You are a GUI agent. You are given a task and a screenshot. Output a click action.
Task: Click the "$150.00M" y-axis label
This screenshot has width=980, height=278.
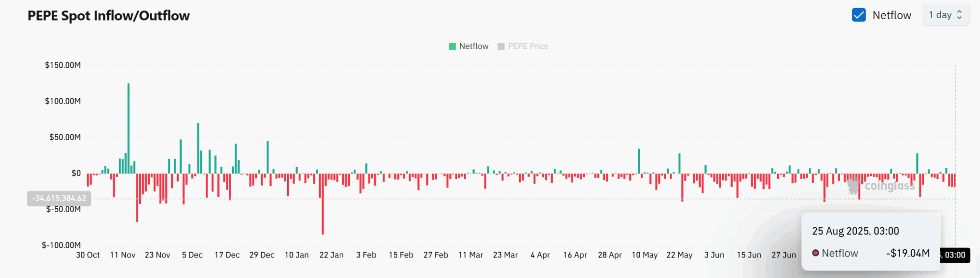pyautogui.click(x=63, y=65)
